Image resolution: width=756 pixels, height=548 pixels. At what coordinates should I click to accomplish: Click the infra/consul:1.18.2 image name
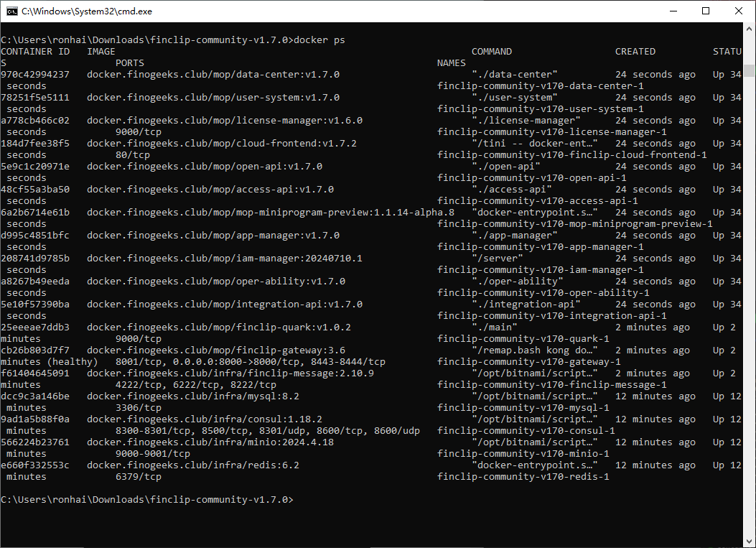point(205,419)
